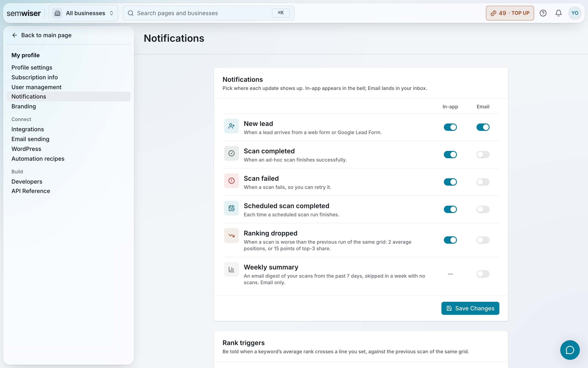
Task: Expand the All businesses selector
Action: click(x=84, y=13)
